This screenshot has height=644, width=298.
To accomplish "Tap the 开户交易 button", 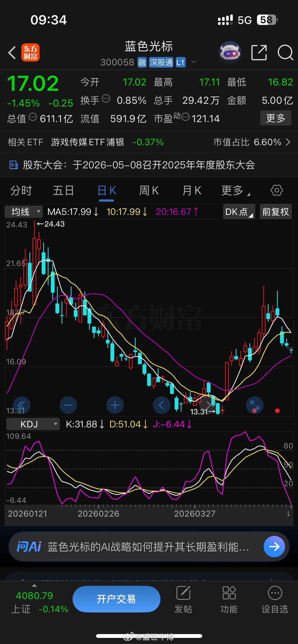I will click(116, 599).
